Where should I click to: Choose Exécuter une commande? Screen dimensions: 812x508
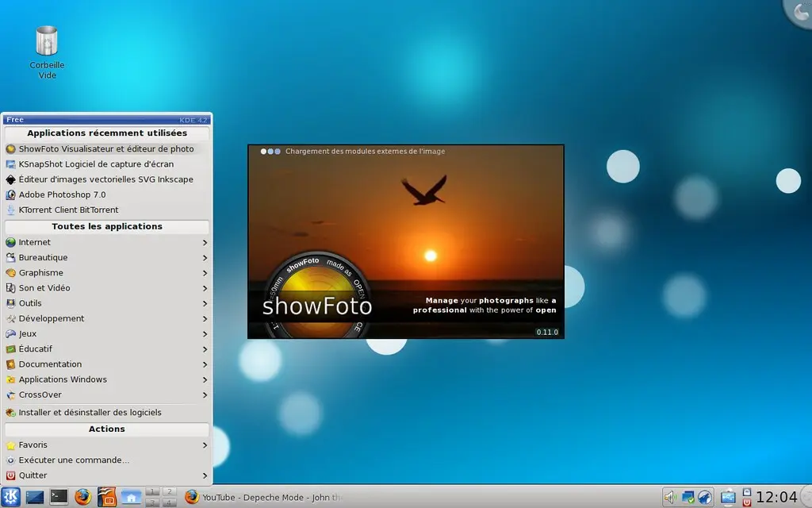click(x=74, y=460)
